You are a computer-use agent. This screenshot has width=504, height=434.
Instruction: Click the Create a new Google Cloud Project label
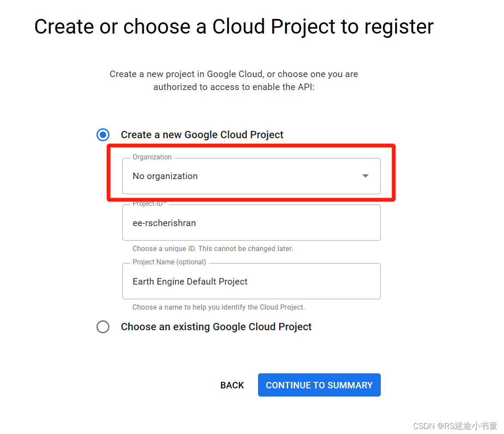[202, 135]
